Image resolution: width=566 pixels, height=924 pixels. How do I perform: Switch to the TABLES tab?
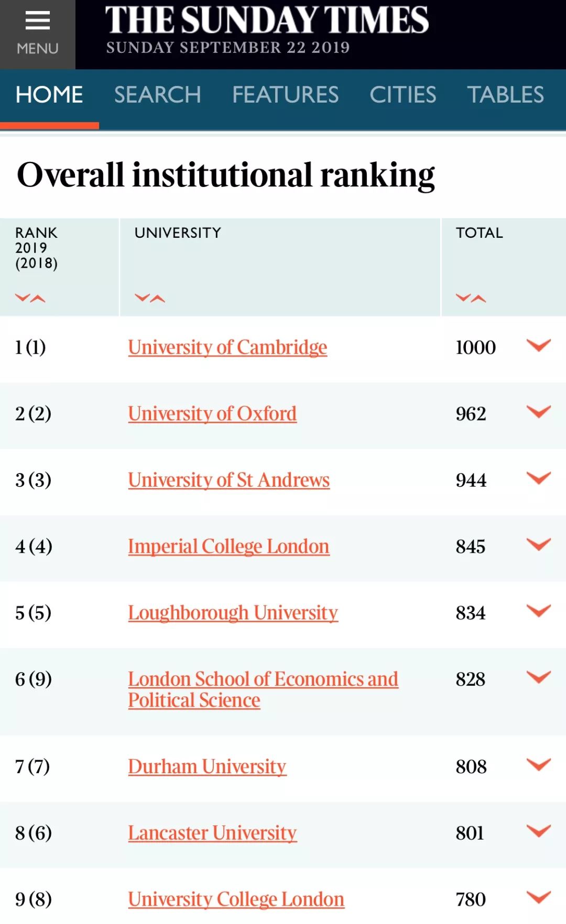[505, 95]
